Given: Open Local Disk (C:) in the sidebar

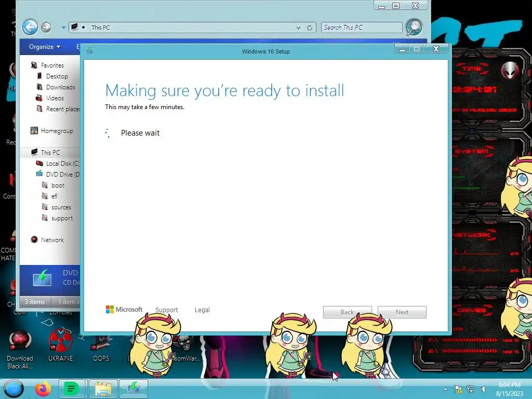Looking at the screenshot, I should coord(63,164).
